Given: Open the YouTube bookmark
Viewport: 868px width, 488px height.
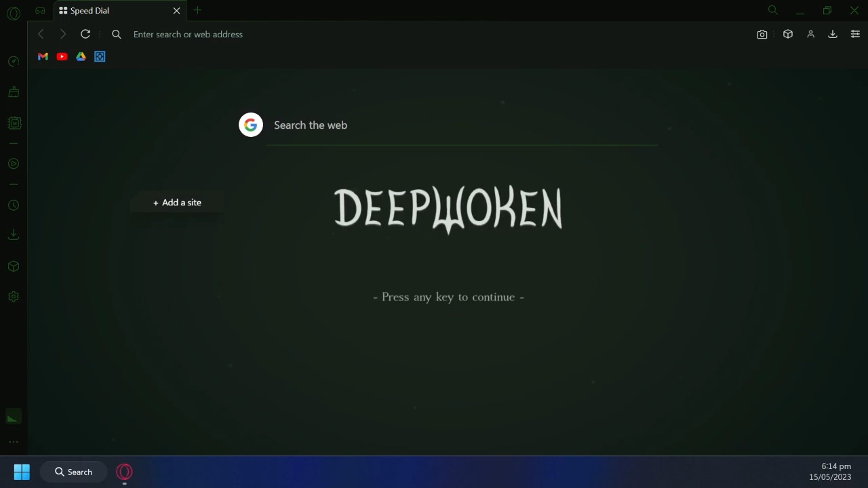Looking at the screenshot, I should 62,57.
